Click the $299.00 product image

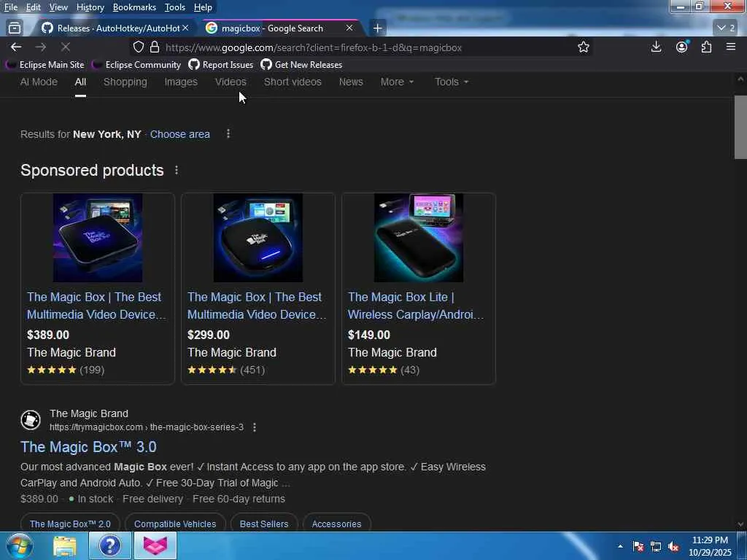pyautogui.click(x=258, y=238)
